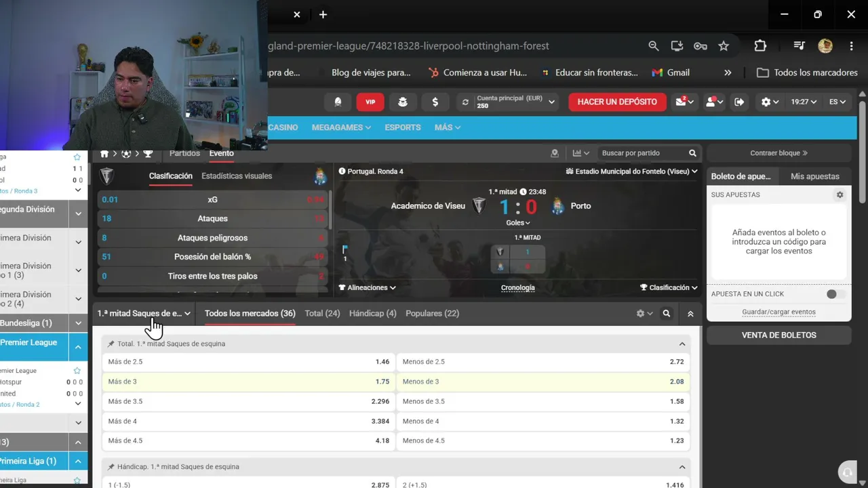Expand the Goles dropdown under the score
This screenshot has height=488, width=868.
[518, 222]
